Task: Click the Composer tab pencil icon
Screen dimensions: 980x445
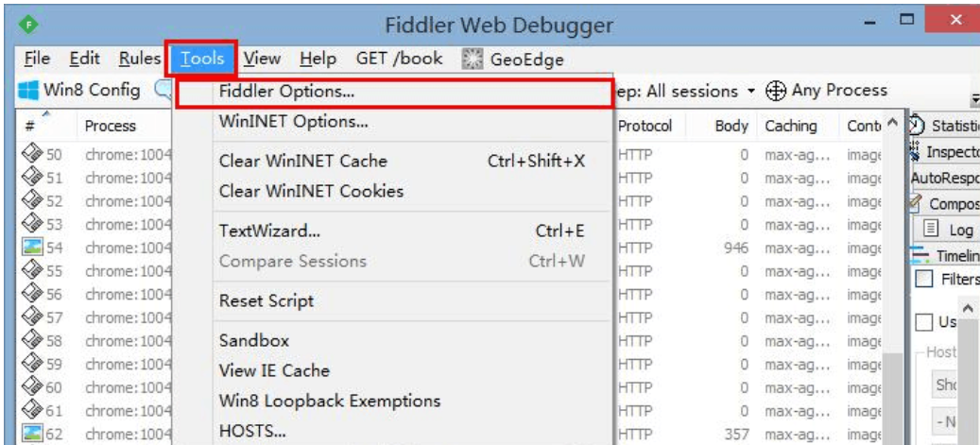Action: [916, 201]
